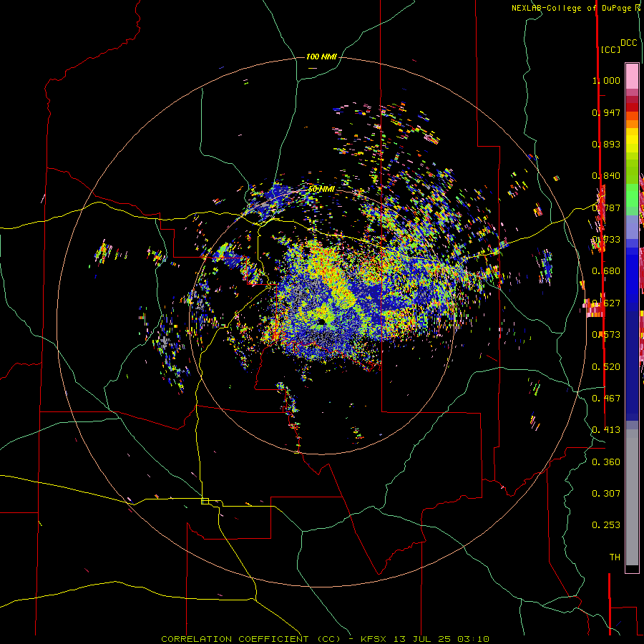
Task: Click the 0.467 legend value
Action: [606, 399]
